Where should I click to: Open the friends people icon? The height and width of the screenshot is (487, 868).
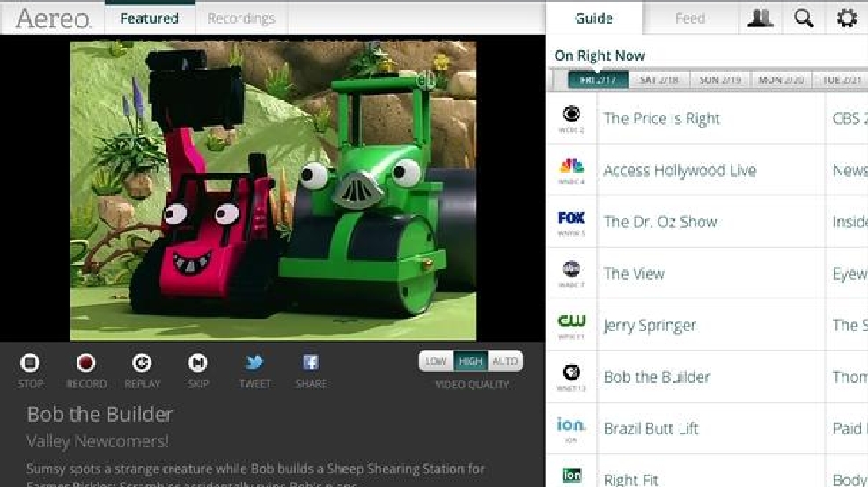pyautogui.click(x=760, y=18)
